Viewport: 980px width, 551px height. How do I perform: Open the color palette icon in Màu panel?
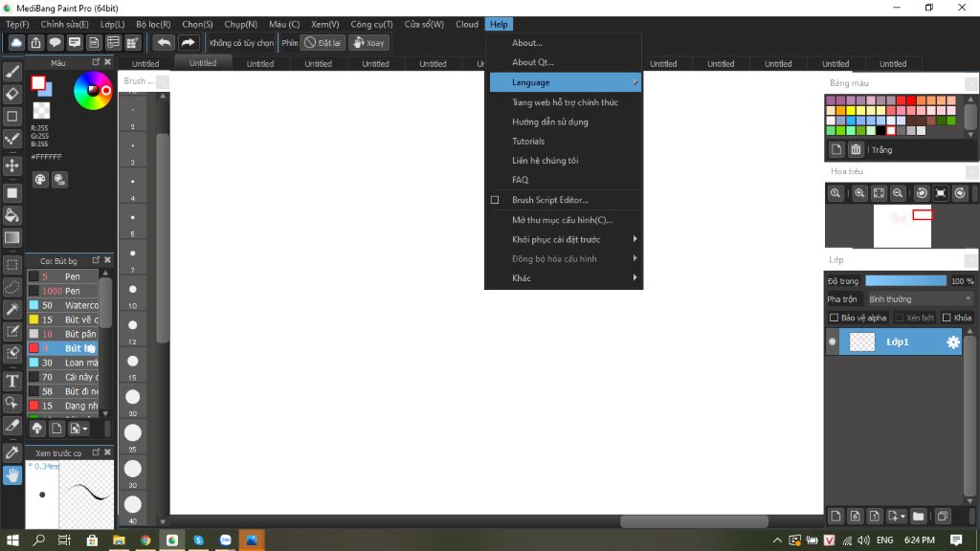pos(40,180)
